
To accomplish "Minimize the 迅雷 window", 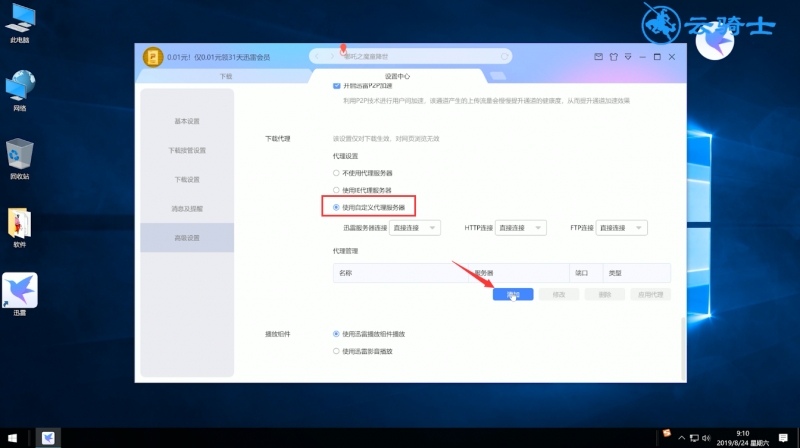I will (x=643, y=57).
